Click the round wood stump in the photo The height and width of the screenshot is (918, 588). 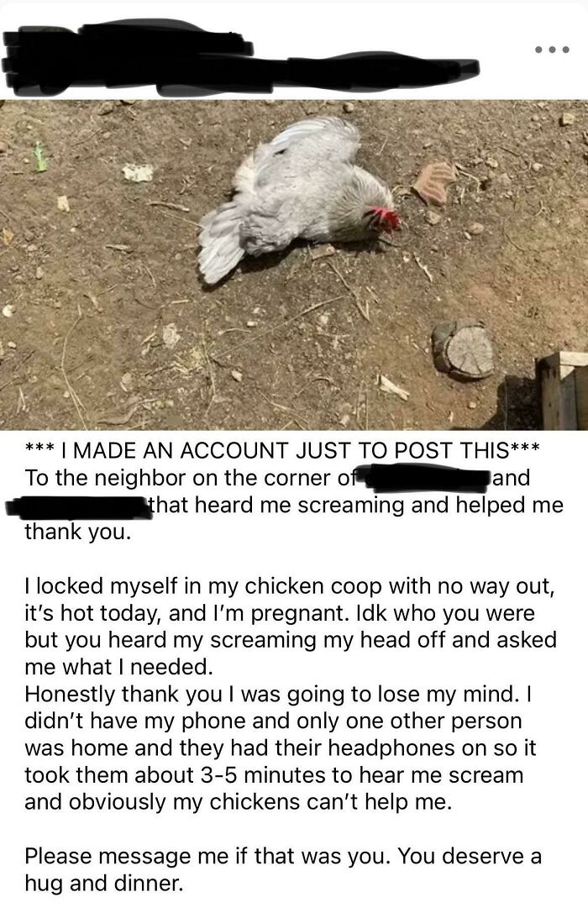point(464,351)
